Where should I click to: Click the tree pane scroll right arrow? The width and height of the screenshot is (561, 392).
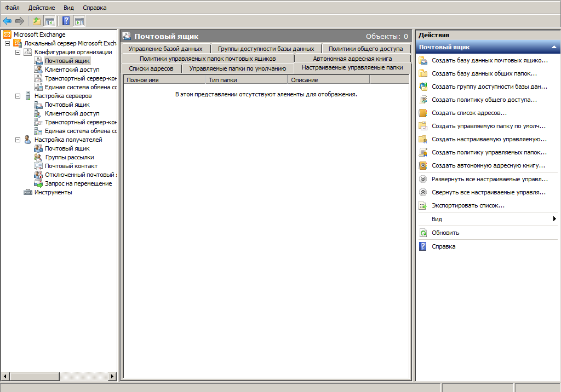pyautogui.click(x=112, y=376)
